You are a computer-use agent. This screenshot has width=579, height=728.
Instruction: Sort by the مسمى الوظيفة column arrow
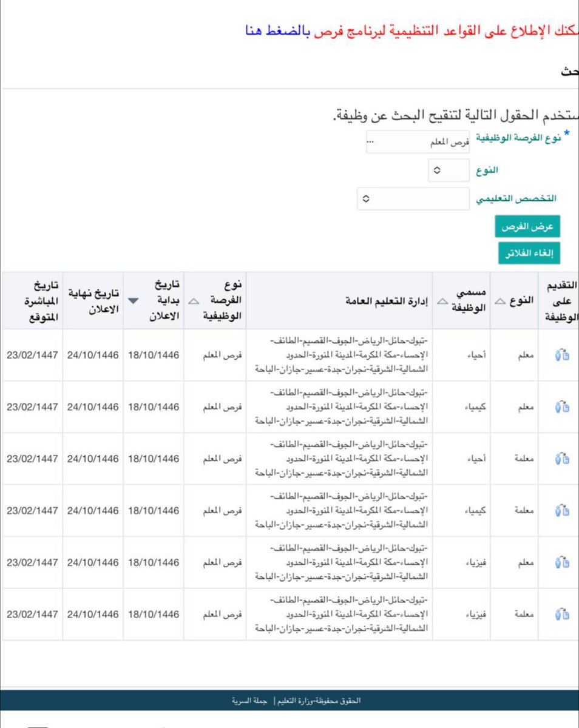tap(444, 301)
